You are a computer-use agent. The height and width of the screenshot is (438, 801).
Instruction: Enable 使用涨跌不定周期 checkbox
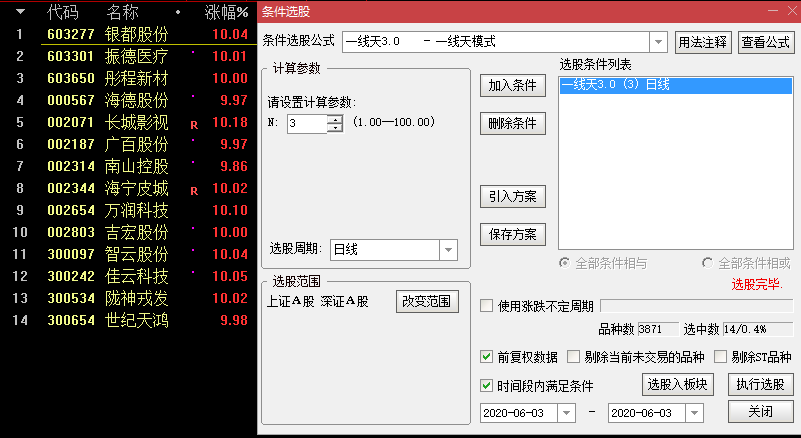[x=487, y=306]
